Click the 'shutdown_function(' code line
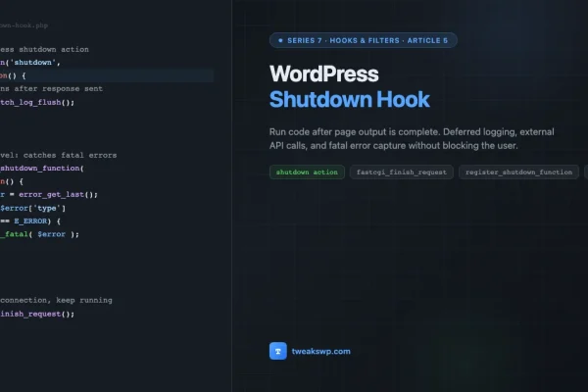Image resolution: width=588 pixels, height=392 pixels. pos(41,168)
